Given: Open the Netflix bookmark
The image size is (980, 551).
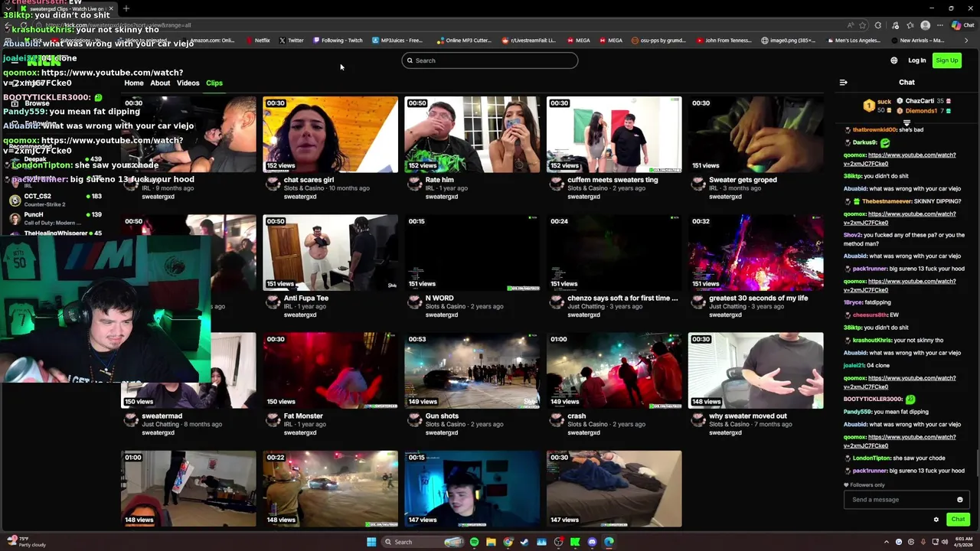Looking at the screenshot, I should click(258, 41).
